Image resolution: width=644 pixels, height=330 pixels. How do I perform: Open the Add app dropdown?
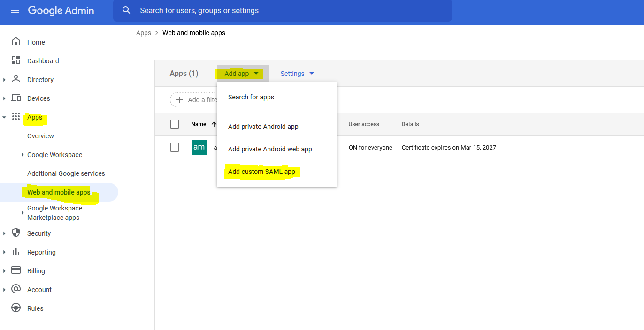pyautogui.click(x=241, y=73)
